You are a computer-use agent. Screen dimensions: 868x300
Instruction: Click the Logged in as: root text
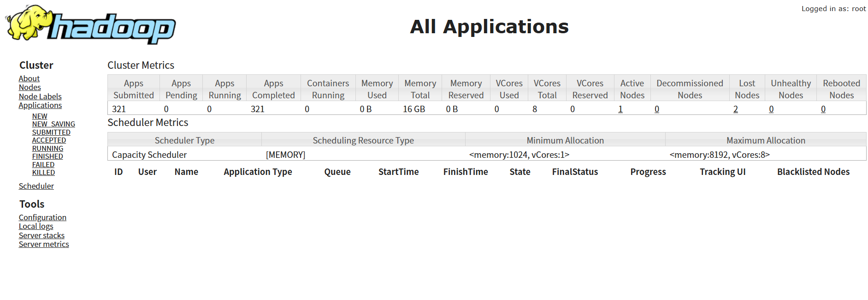[x=834, y=9]
